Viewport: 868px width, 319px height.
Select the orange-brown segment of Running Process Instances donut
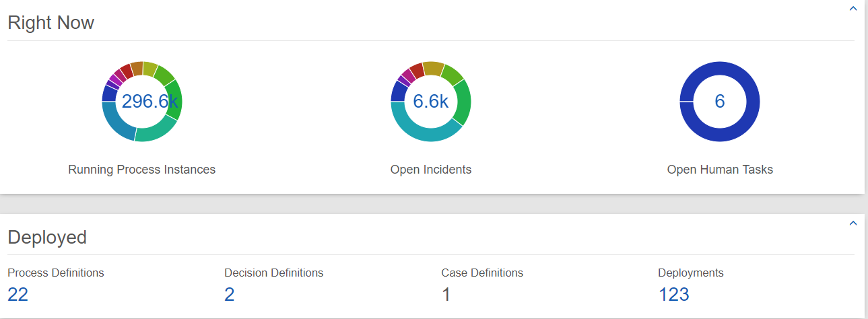click(137, 69)
